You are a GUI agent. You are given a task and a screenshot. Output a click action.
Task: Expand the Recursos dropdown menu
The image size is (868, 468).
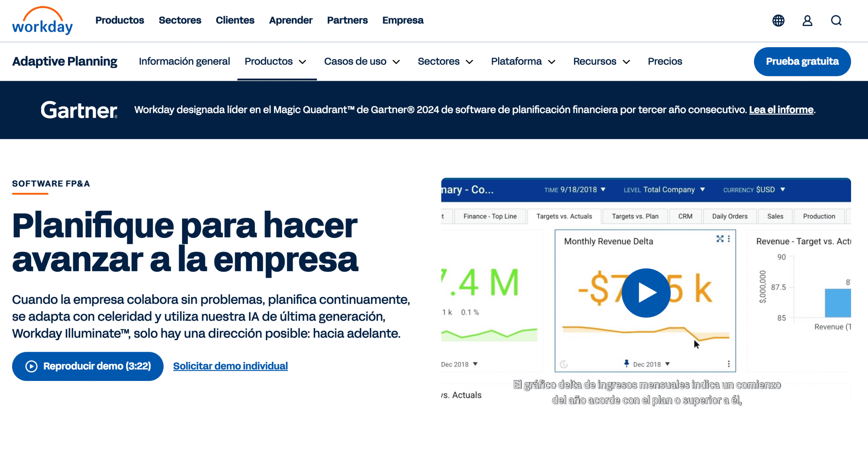[x=601, y=61]
